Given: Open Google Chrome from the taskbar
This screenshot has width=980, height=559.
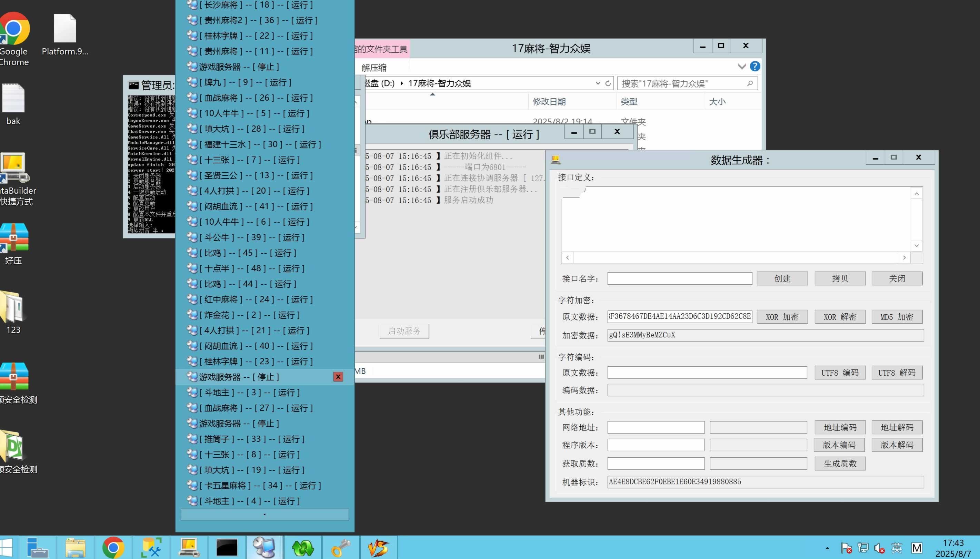Looking at the screenshot, I should point(113,548).
